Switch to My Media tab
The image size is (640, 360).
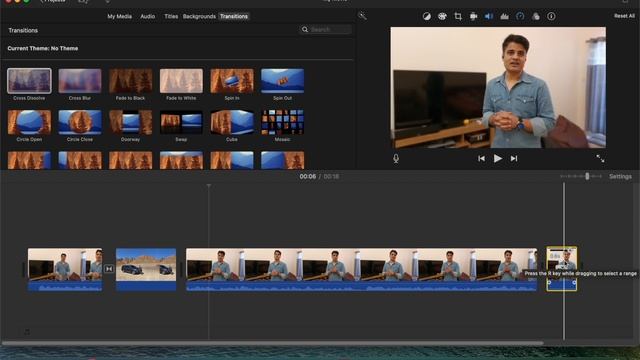[120, 16]
